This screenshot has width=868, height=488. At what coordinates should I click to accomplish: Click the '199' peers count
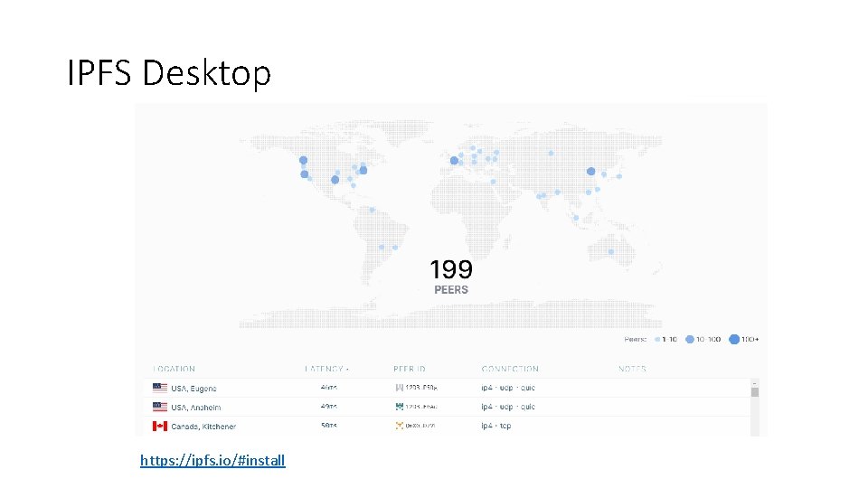(x=451, y=269)
